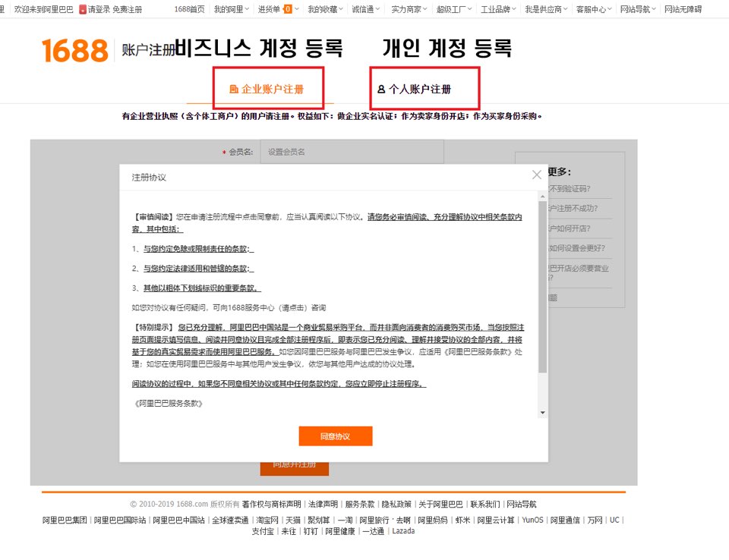The height and width of the screenshot is (560, 729).
Task: Click the 同意协议 orange button
Action: pos(335,436)
